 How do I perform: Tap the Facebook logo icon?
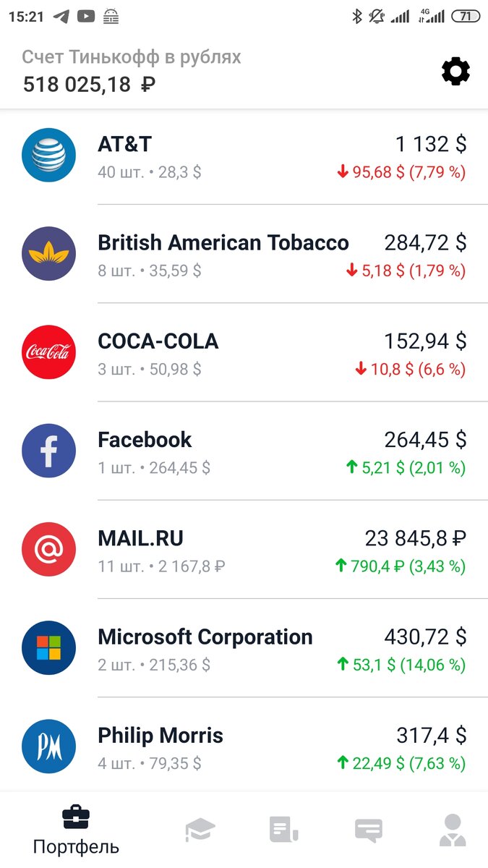click(48, 451)
